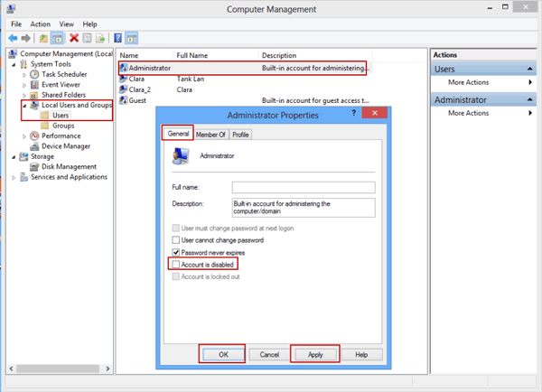Viewport: 542px width, 392px height.
Task: Click the Event Viewer icon
Action: tap(34, 85)
